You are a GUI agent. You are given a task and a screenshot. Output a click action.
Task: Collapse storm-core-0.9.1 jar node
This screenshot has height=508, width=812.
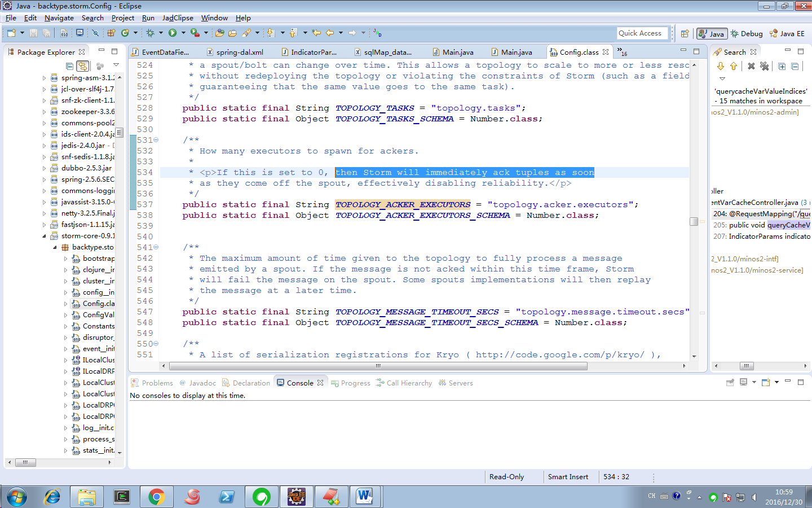[x=45, y=236]
